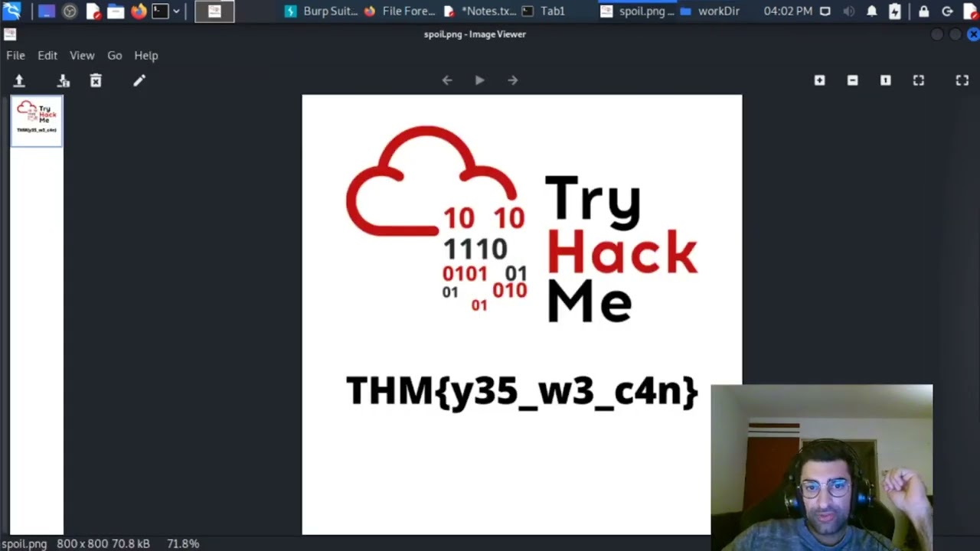980x551 pixels.
Task: Click the lock screen icon
Action: click(923, 11)
